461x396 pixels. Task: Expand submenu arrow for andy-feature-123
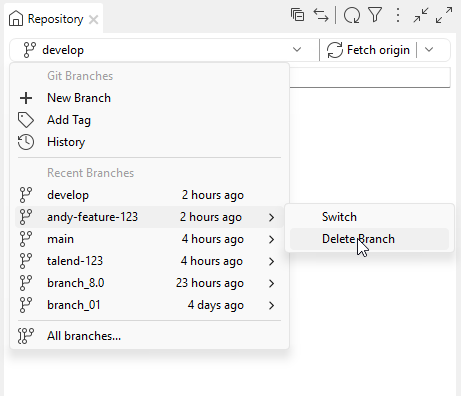tap(272, 218)
